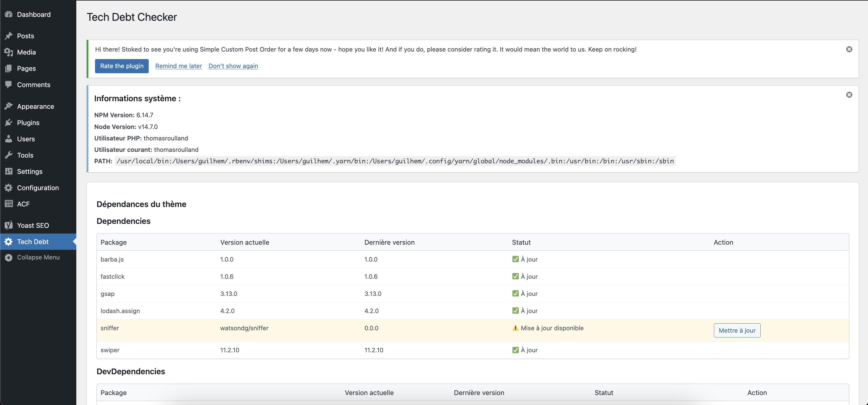Click the sniffer latest version 0.0.0
Screen dimensions: 868x405
click(x=371, y=328)
